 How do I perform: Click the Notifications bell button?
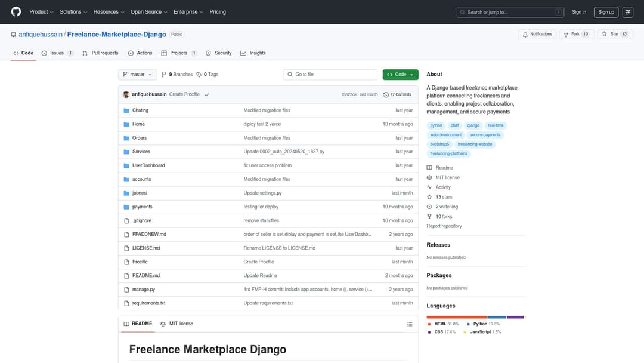(537, 34)
